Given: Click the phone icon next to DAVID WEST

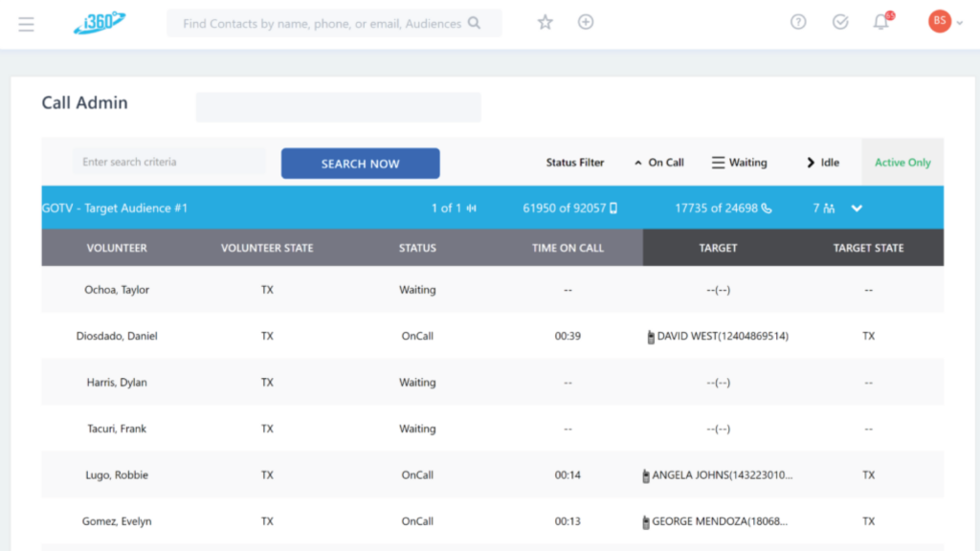Looking at the screenshot, I should pyautogui.click(x=651, y=337).
